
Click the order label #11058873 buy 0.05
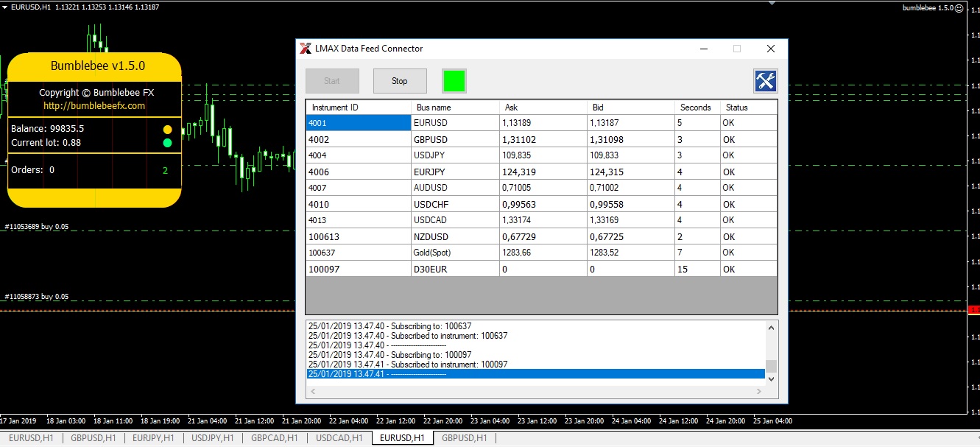(36, 297)
